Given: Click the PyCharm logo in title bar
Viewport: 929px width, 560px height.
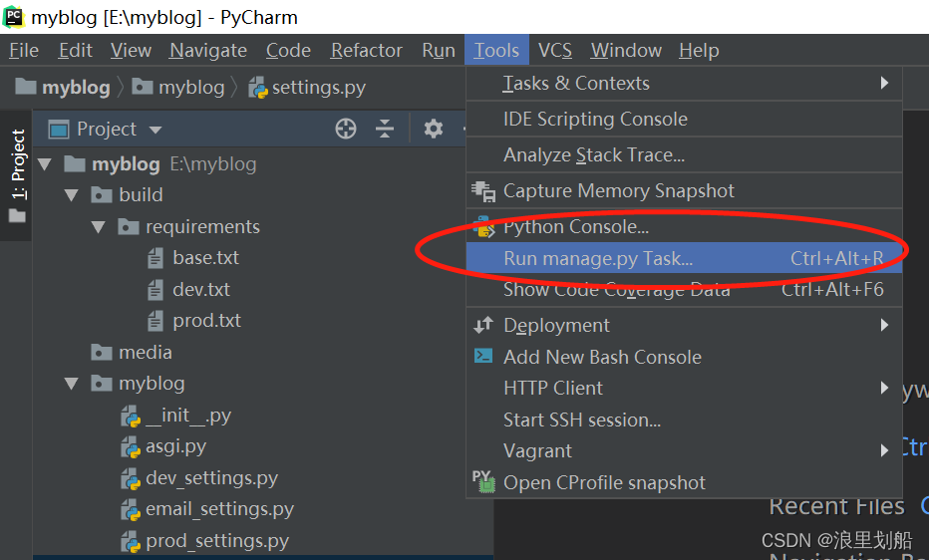Looking at the screenshot, I should [14, 17].
